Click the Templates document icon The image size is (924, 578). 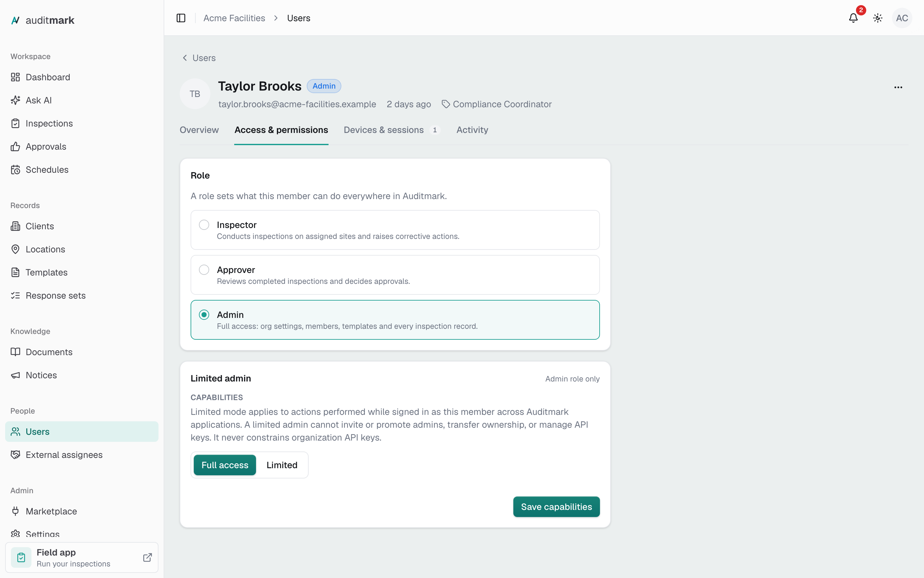(15, 273)
